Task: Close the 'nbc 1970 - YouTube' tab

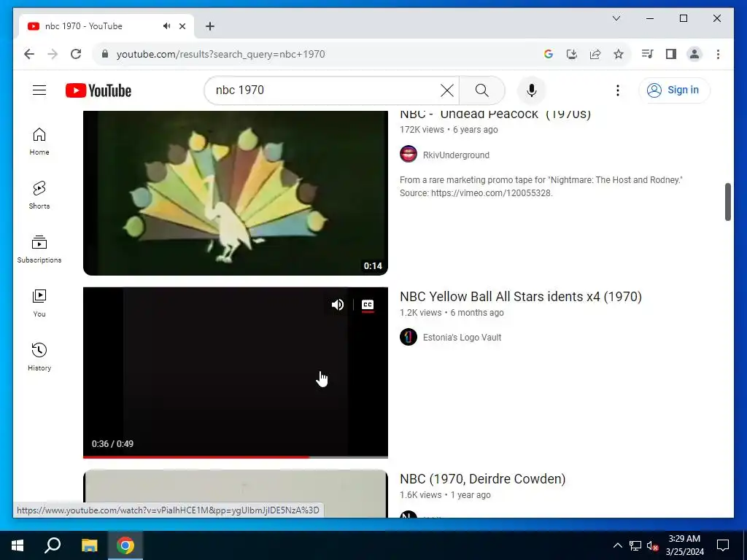Action: tap(182, 26)
